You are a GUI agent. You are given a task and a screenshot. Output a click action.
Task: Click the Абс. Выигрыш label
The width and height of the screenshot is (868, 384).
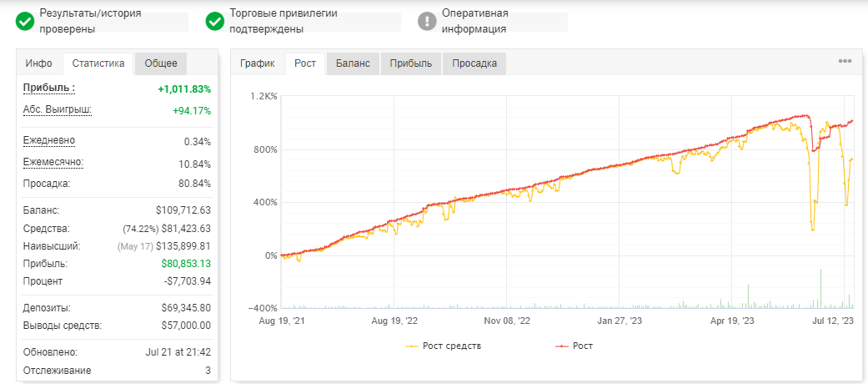pyautogui.click(x=58, y=109)
